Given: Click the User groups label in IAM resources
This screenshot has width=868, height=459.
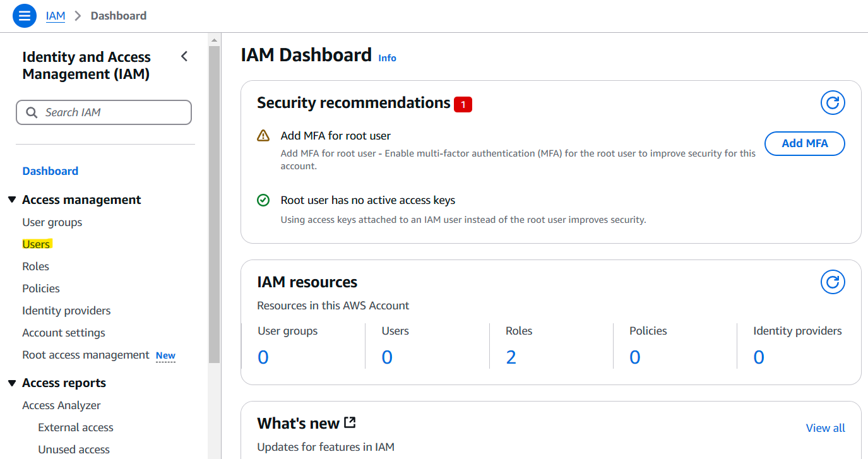Looking at the screenshot, I should (x=288, y=331).
